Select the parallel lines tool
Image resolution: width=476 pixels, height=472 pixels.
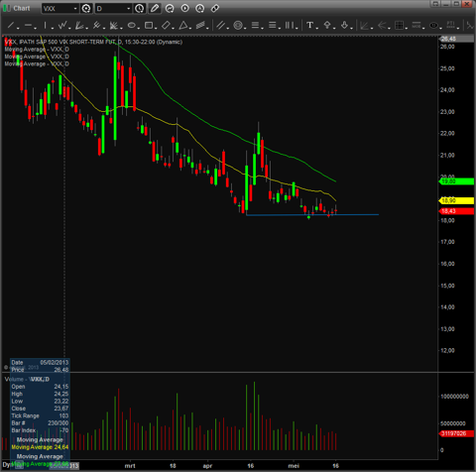(221, 25)
